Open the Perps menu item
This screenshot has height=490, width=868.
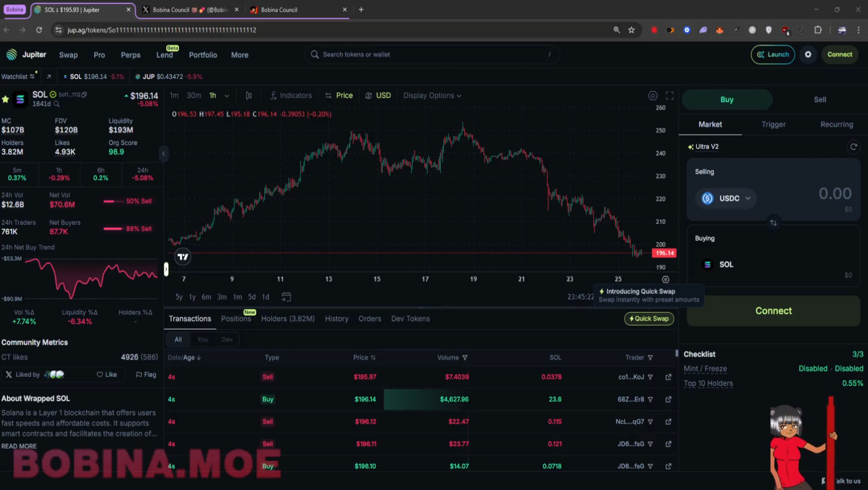(x=130, y=55)
